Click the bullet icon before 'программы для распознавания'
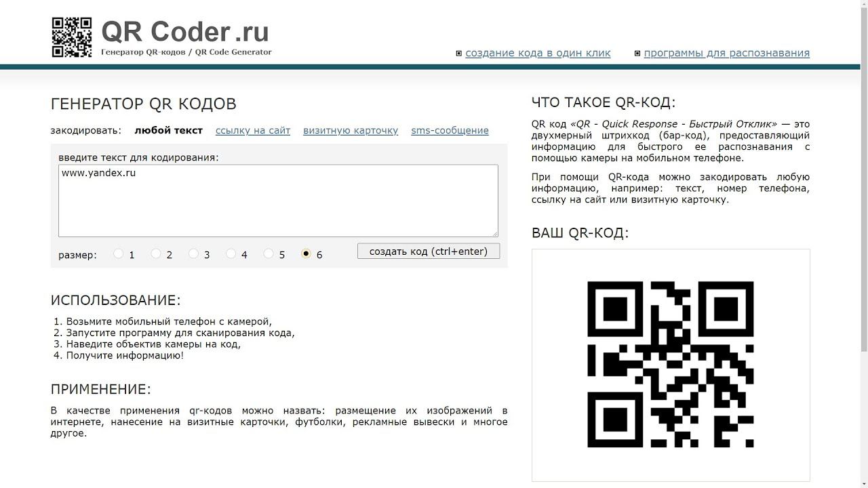868x488 pixels. click(637, 54)
